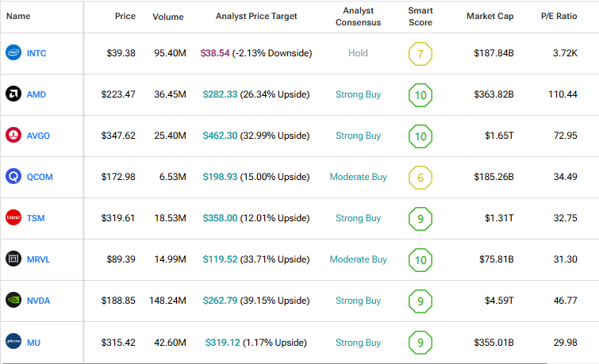Click the Qualcomm QCOM logo icon

click(13, 177)
